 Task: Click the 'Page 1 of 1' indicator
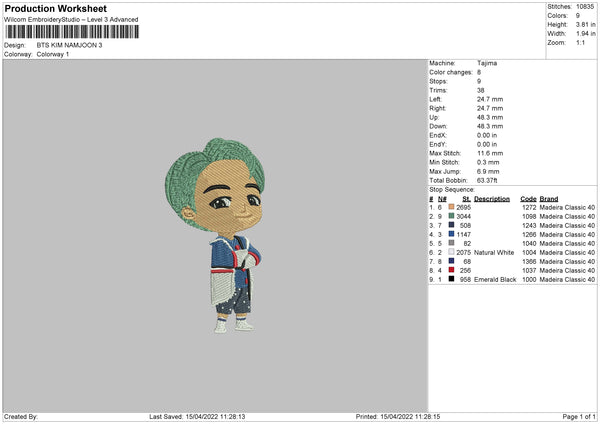579,417
